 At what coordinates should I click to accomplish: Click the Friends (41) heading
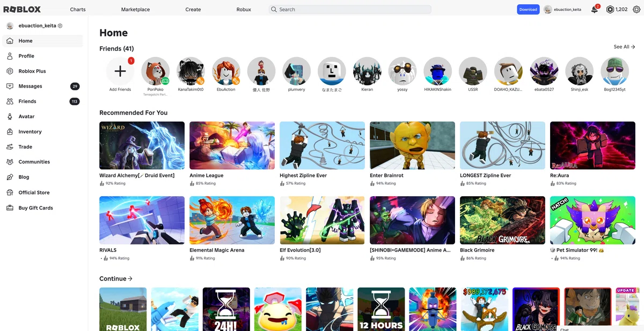(116, 48)
